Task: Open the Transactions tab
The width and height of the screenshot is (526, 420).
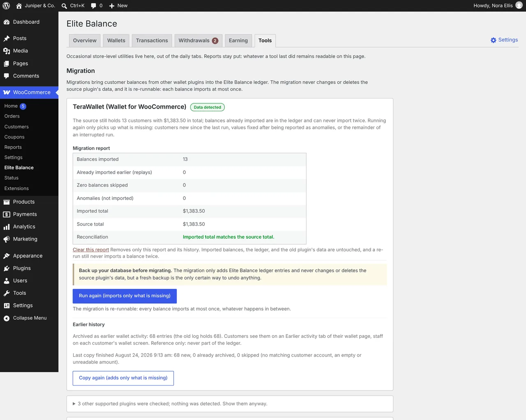Action: (152, 41)
